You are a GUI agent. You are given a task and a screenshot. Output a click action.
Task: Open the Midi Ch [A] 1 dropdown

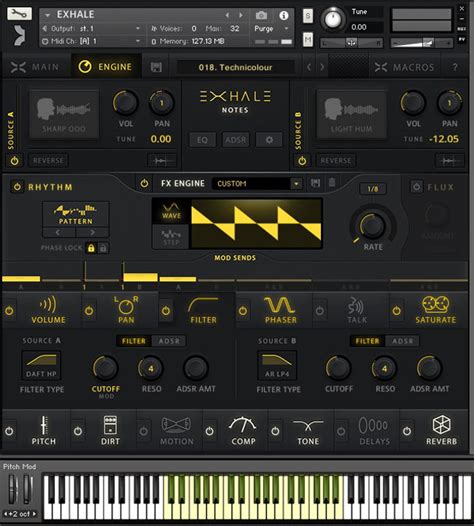91,41
